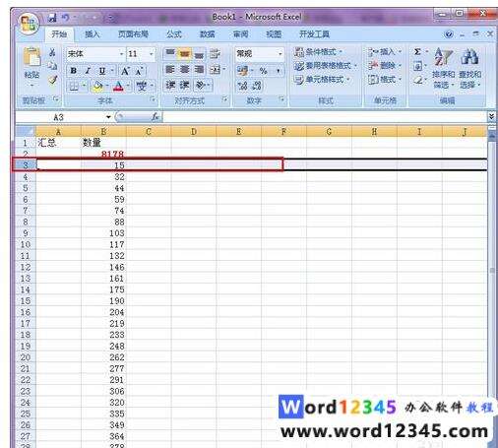Switch to the 插入 ribbon tab
The image size is (498, 448).
point(93,34)
